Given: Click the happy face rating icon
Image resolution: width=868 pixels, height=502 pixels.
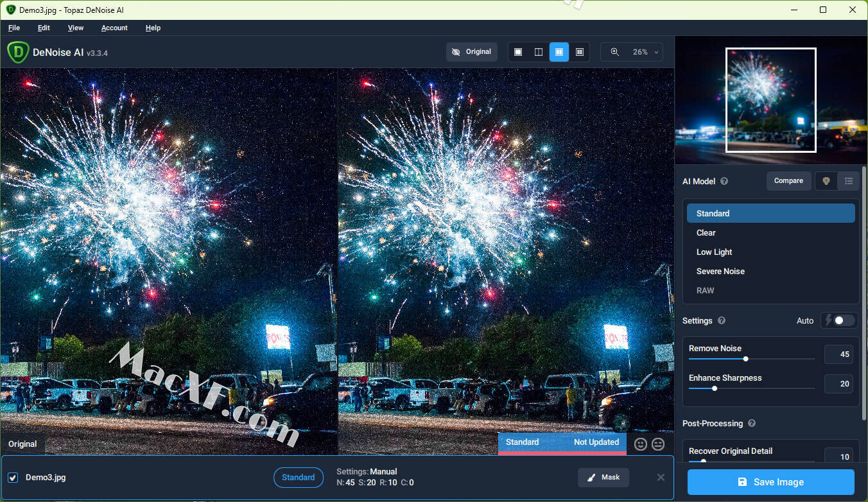Looking at the screenshot, I should pos(640,444).
